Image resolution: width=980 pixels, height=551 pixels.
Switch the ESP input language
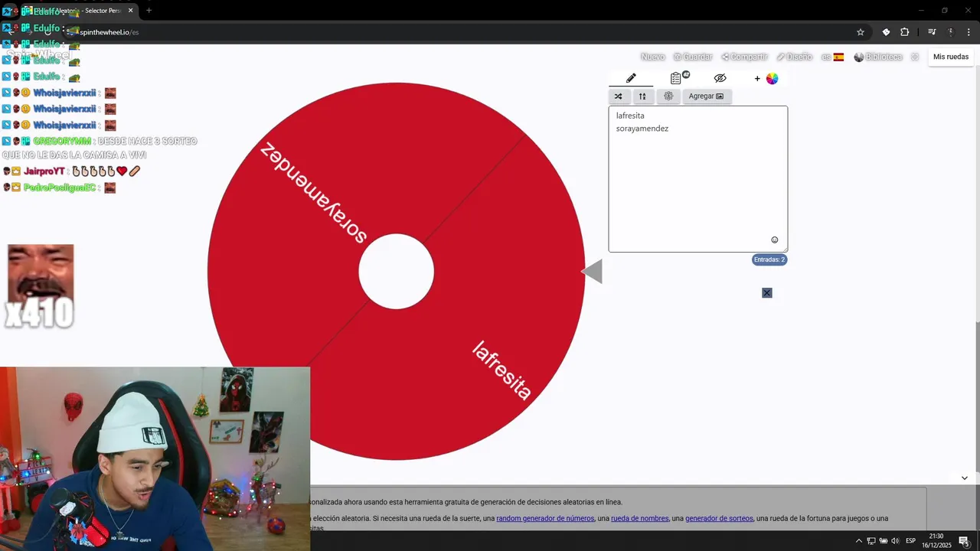[x=911, y=541]
